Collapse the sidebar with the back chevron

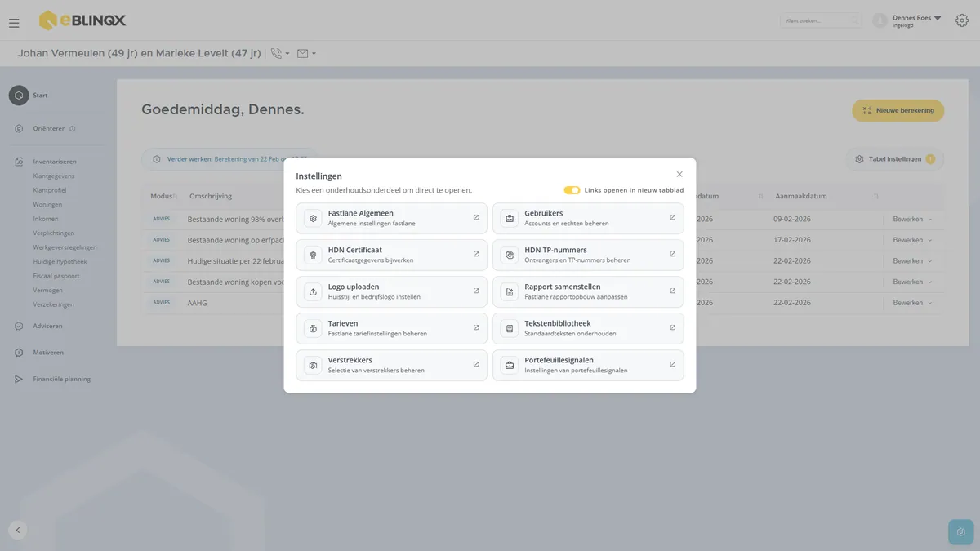coord(18,530)
